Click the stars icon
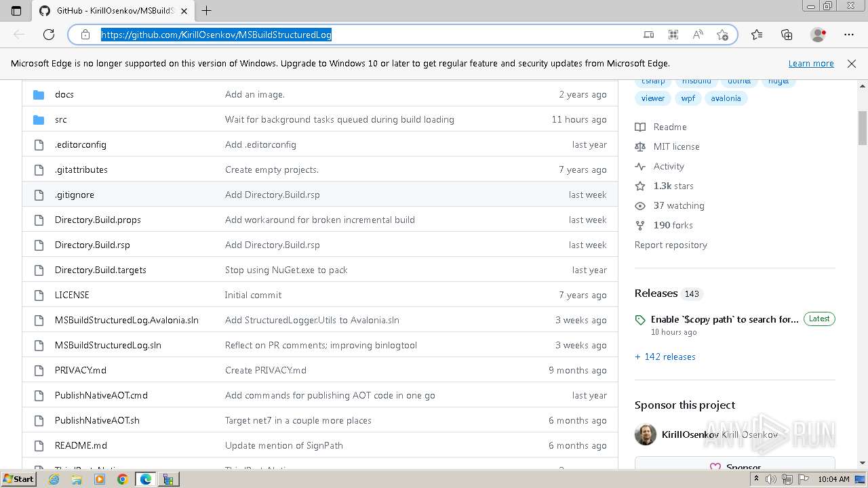Image resolution: width=868 pixels, height=488 pixels. 640,186
